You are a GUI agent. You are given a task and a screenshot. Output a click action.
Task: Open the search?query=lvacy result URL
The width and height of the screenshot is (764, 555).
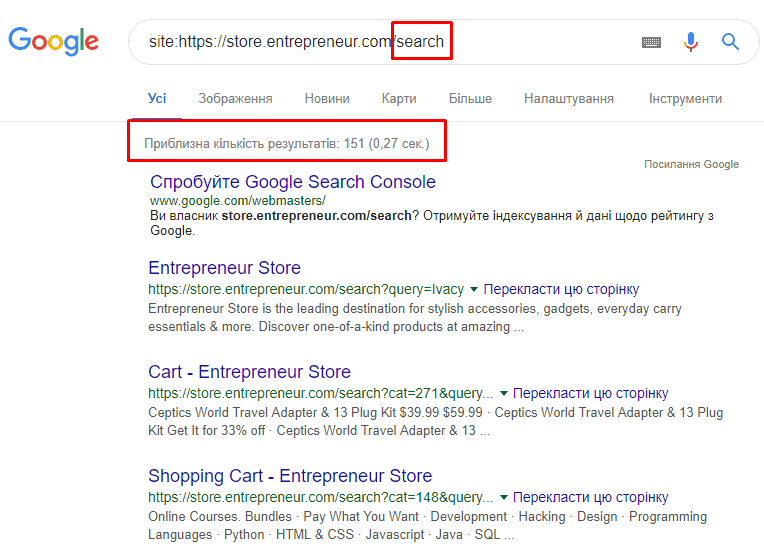(306, 289)
